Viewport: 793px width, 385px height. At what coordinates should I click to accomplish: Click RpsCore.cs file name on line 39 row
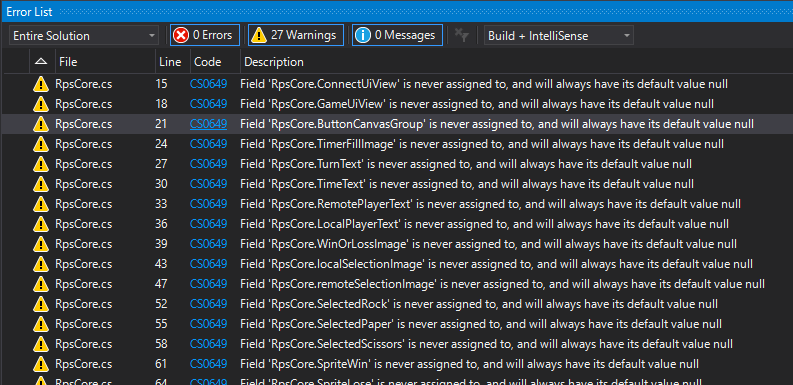tap(83, 244)
